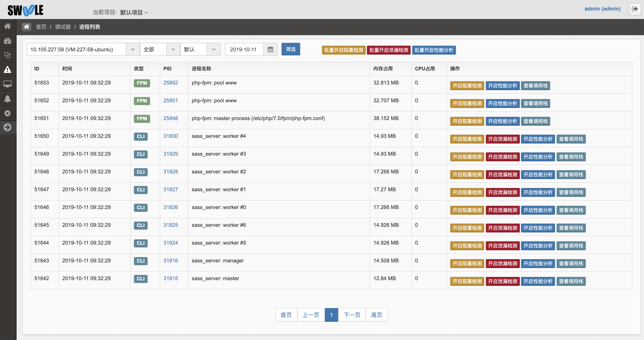Click 批量开启阻塞检测 batch button
This screenshot has height=340, width=644.
[343, 50]
